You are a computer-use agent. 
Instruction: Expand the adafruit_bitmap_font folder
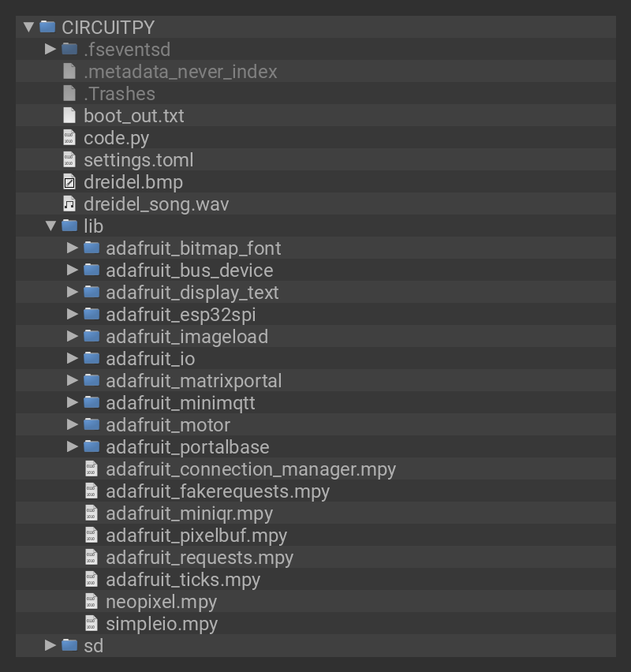click(x=73, y=248)
